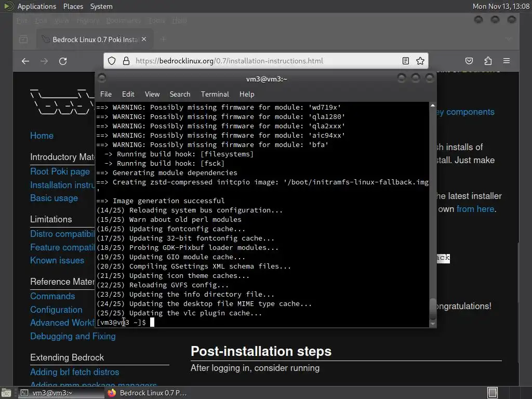The width and height of the screenshot is (532, 399).
Task: Open the Firefox extensions puzzle icon
Action: [488, 61]
